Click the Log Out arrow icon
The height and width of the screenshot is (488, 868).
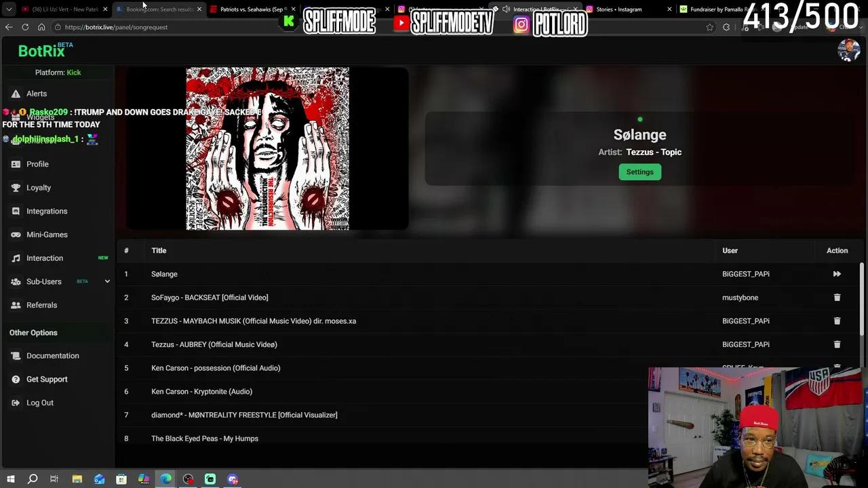16,403
